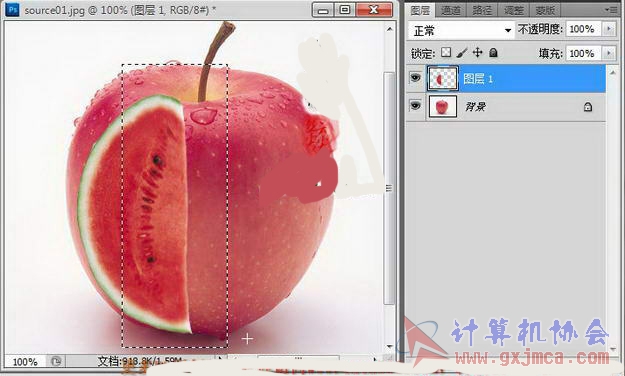The height and width of the screenshot is (376, 625).
Task: Click the lock position move icon
Action: (478, 53)
